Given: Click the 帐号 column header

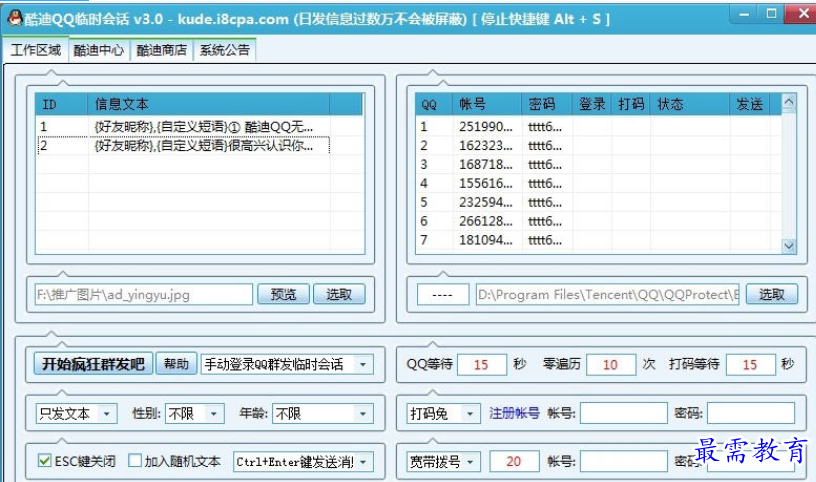Looking at the screenshot, I should [487, 104].
